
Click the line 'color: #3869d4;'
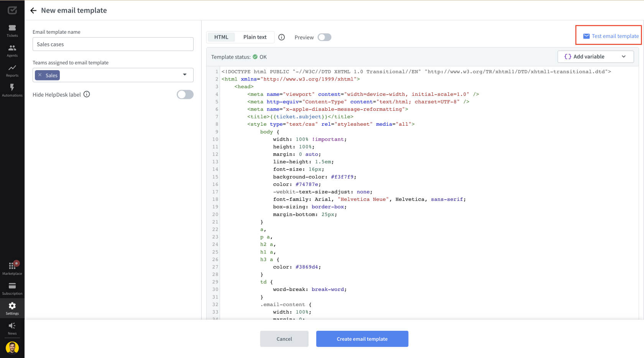297,267
